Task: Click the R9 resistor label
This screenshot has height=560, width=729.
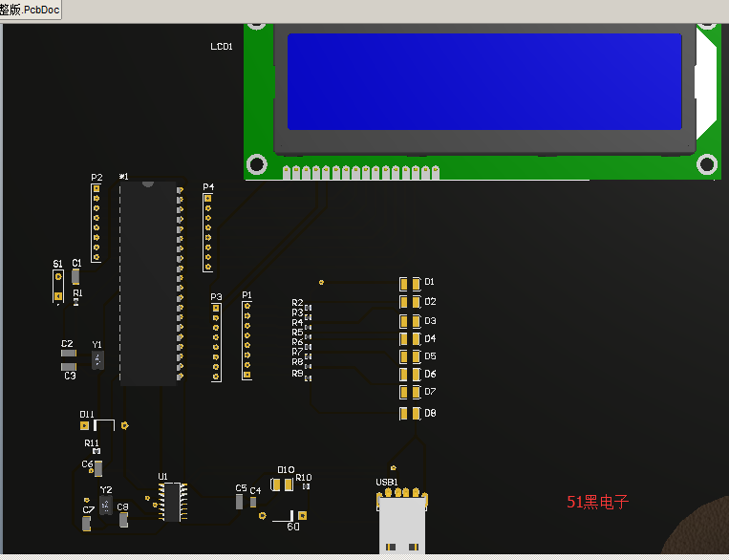Action: coord(297,373)
